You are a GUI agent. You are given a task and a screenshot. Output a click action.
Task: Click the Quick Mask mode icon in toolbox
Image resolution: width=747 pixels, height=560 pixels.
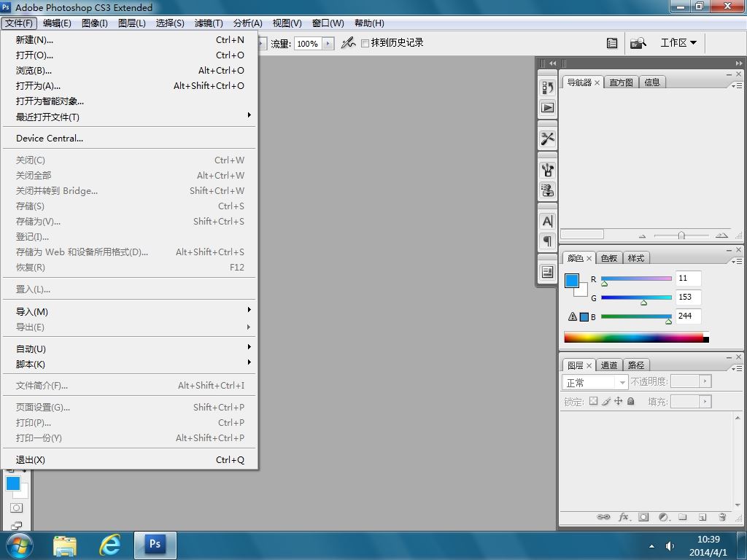pos(16,507)
